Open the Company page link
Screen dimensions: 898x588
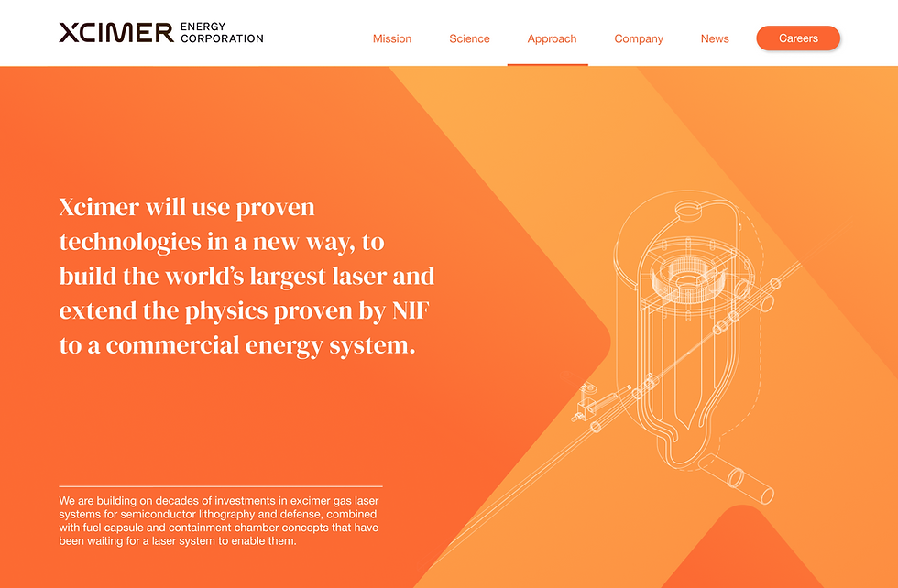[x=639, y=38]
